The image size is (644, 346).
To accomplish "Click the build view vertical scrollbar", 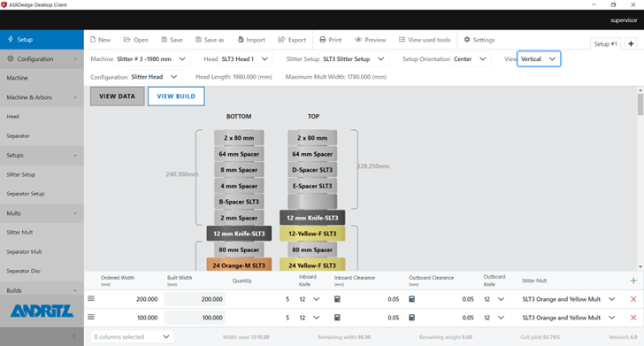I will tap(640, 179).
